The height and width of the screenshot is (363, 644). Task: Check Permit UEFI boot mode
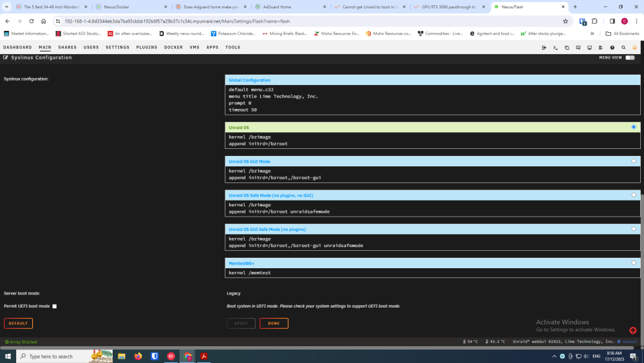click(x=55, y=306)
